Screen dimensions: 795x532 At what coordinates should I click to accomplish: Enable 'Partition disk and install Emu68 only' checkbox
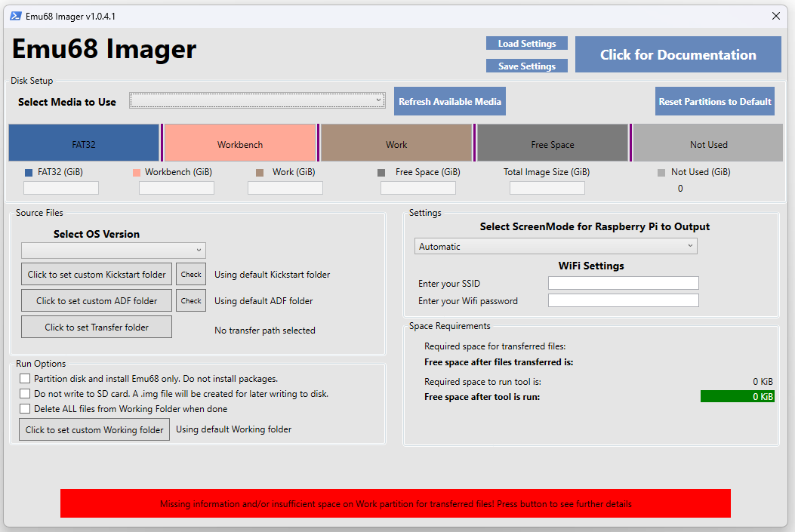click(25, 379)
